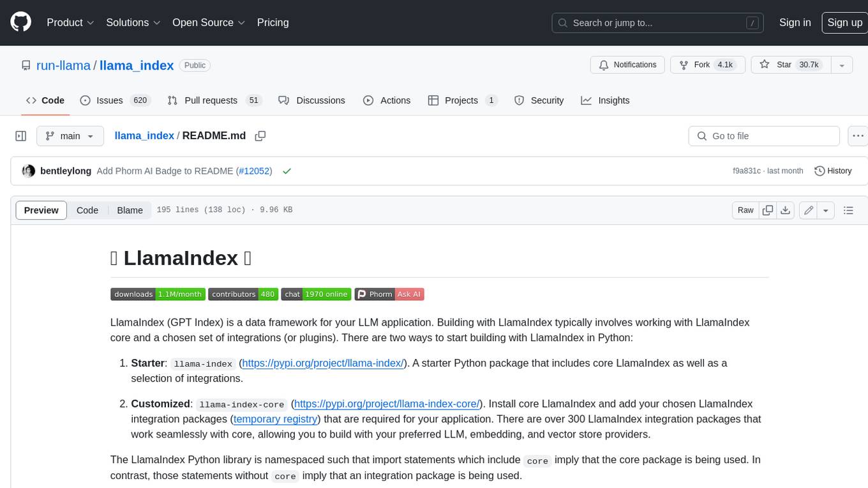Open the more file actions menu
This screenshot has width=868, height=488.
pyautogui.click(x=857, y=136)
